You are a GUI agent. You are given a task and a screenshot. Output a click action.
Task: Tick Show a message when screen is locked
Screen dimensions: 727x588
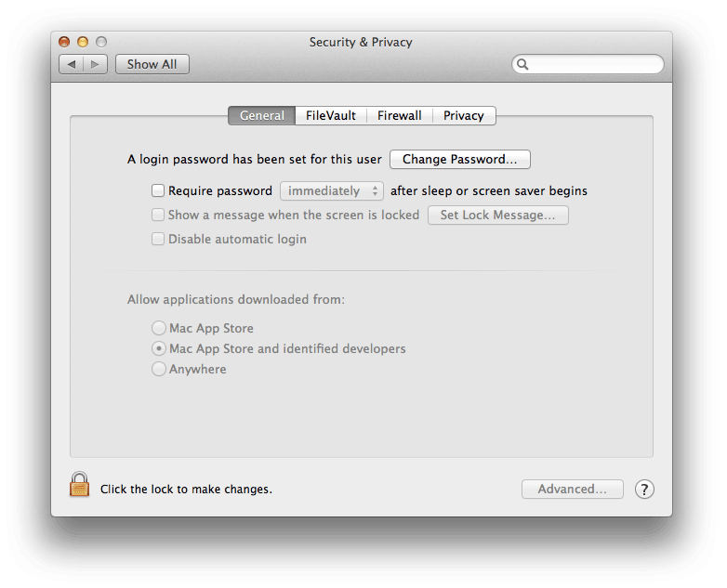pyautogui.click(x=158, y=216)
